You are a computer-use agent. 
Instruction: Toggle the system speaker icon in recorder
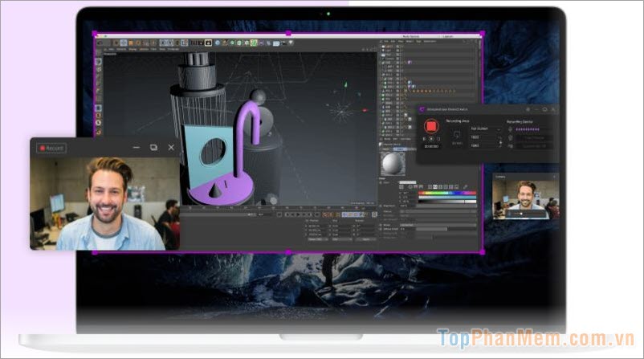510,137
